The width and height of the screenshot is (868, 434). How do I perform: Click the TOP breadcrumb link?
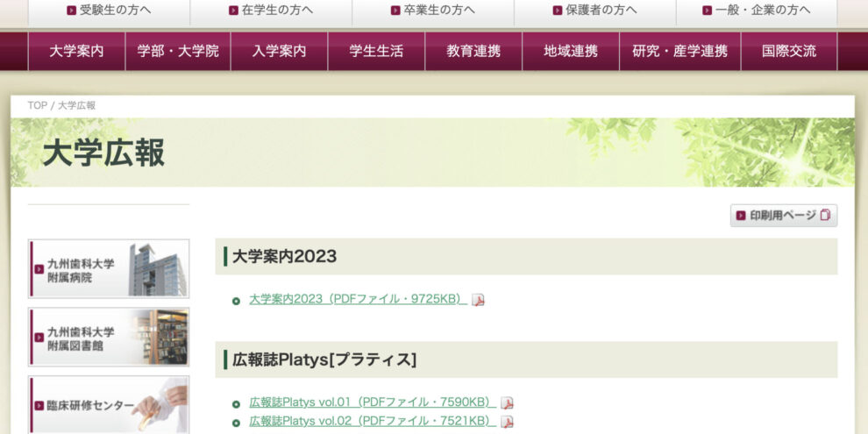pyautogui.click(x=37, y=105)
